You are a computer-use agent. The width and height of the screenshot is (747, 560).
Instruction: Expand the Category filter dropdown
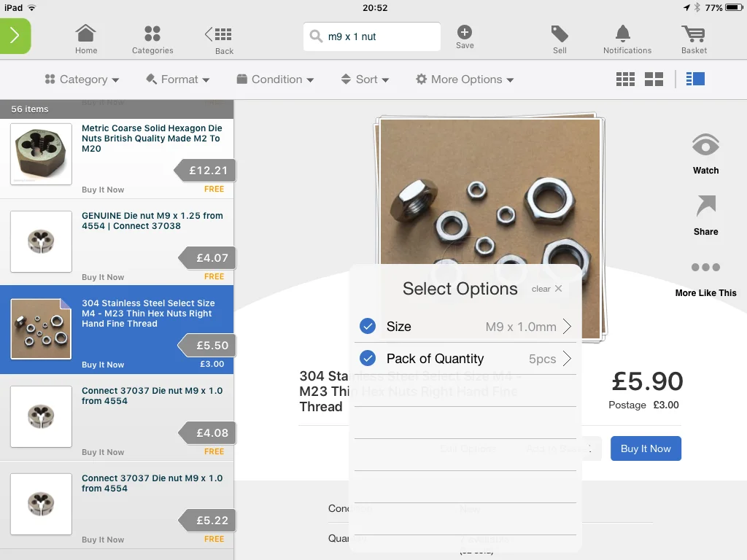click(x=82, y=79)
